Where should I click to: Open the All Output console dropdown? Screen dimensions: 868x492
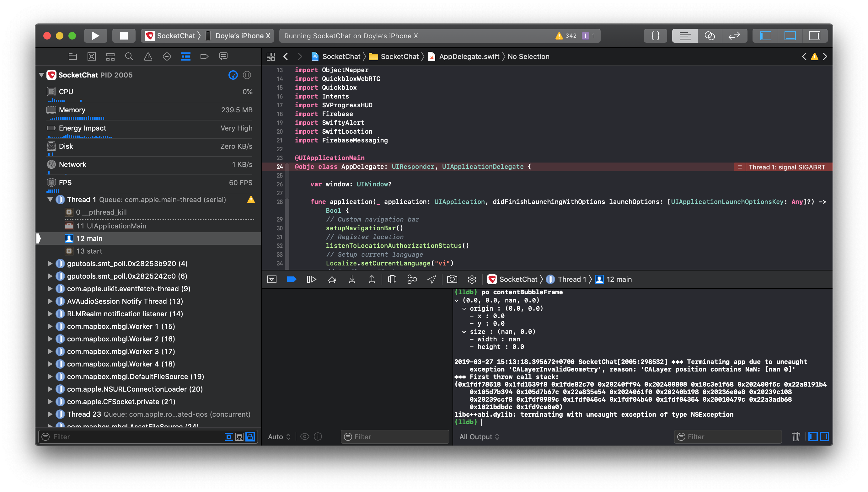coord(479,436)
